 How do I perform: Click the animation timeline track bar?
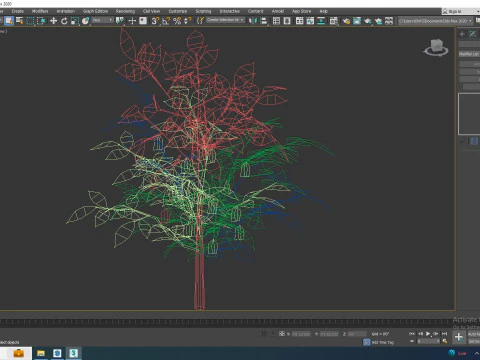pyautogui.click(x=227, y=322)
